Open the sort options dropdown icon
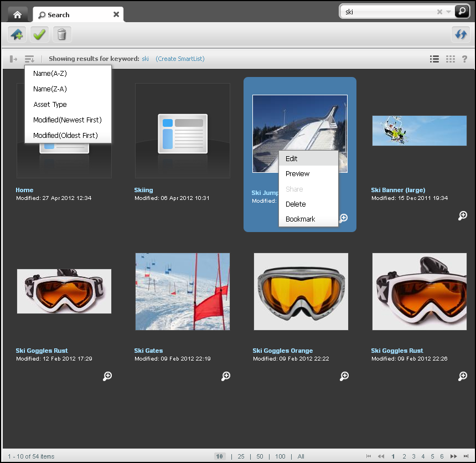The image size is (476, 463). point(29,59)
